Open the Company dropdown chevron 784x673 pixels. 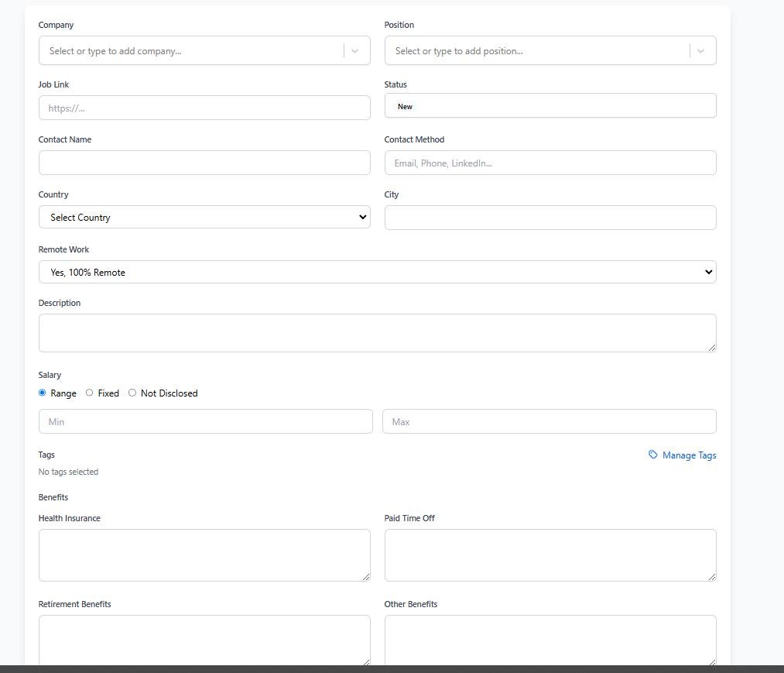point(354,51)
